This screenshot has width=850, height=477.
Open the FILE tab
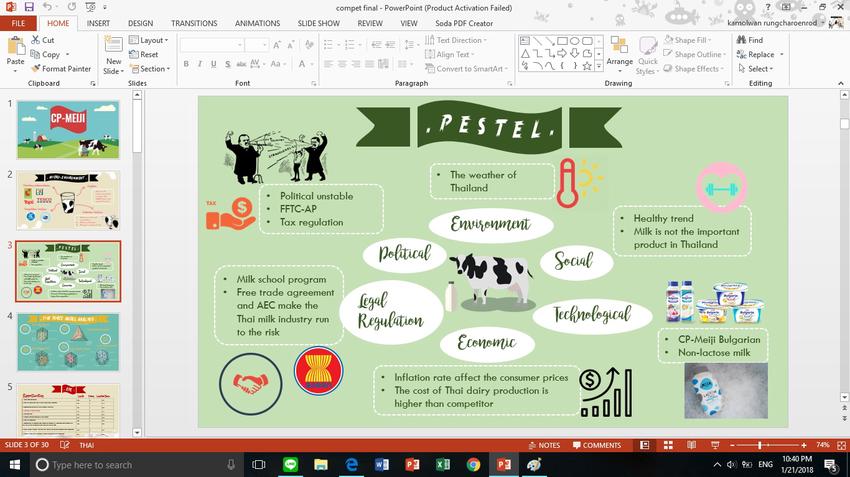tap(18, 23)
